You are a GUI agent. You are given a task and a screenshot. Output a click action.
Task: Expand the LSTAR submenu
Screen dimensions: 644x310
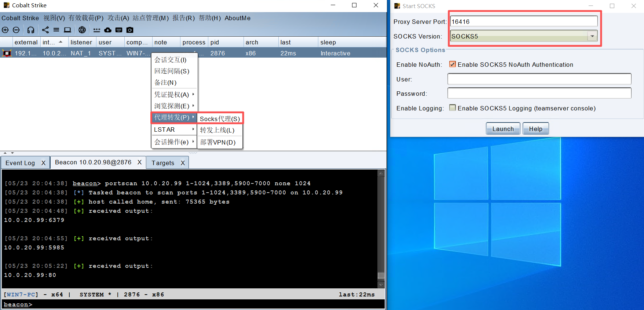[x=174, y=130]
